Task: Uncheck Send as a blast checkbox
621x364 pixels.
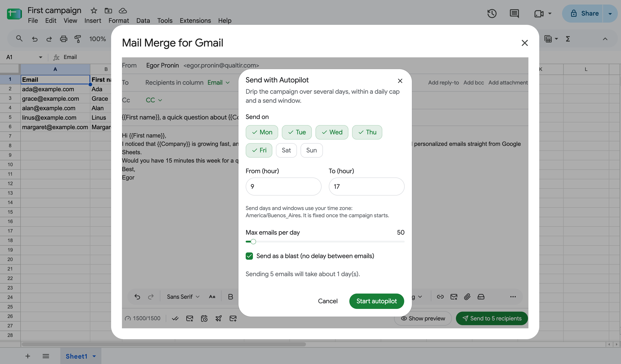Action: tap(249, 256)
